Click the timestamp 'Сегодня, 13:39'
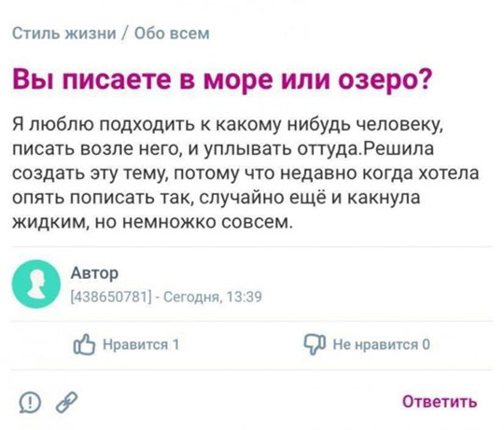The width and height of the screenshot is (504, 430). coord(213,297)
